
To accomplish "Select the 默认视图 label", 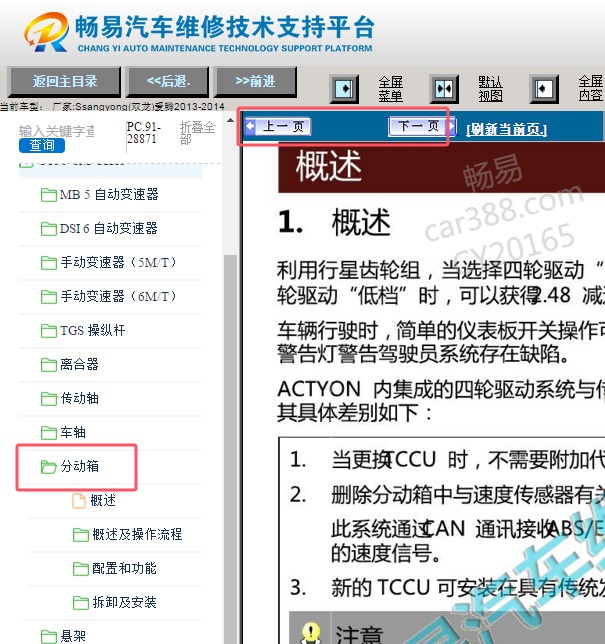I will [490, 88].
